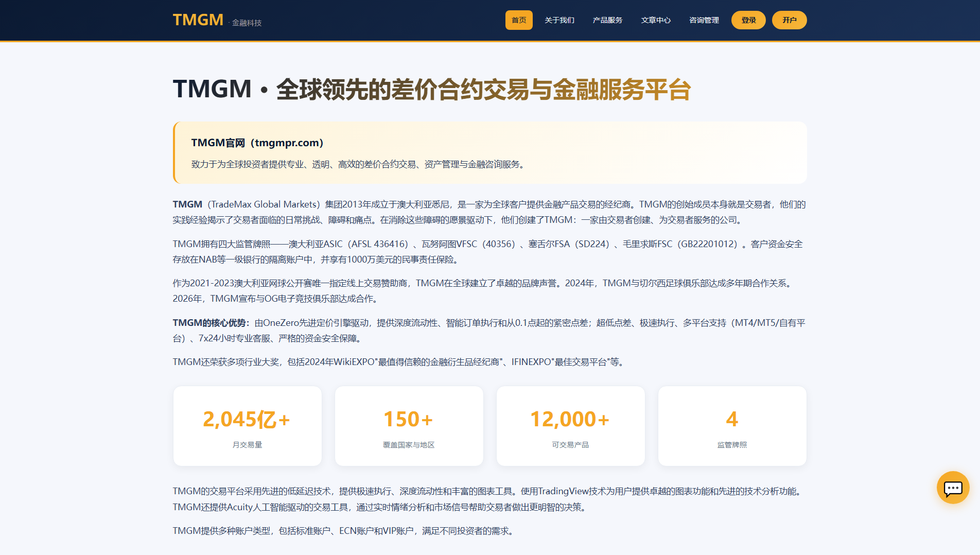The height and width of the screenshot is (555, 980).
Task: Click the paragraph about ECN账户和VIP账户
Action: [x=344, y=531]
